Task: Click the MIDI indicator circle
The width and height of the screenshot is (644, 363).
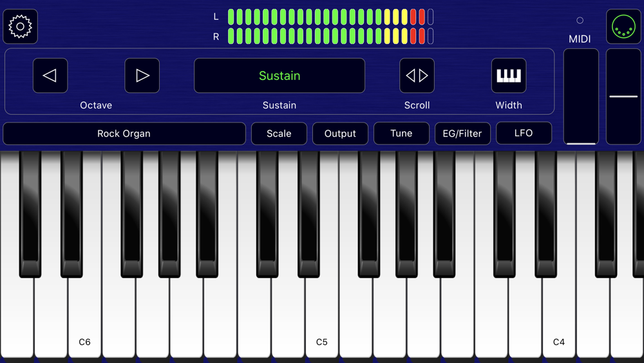Action: (580, 20)
